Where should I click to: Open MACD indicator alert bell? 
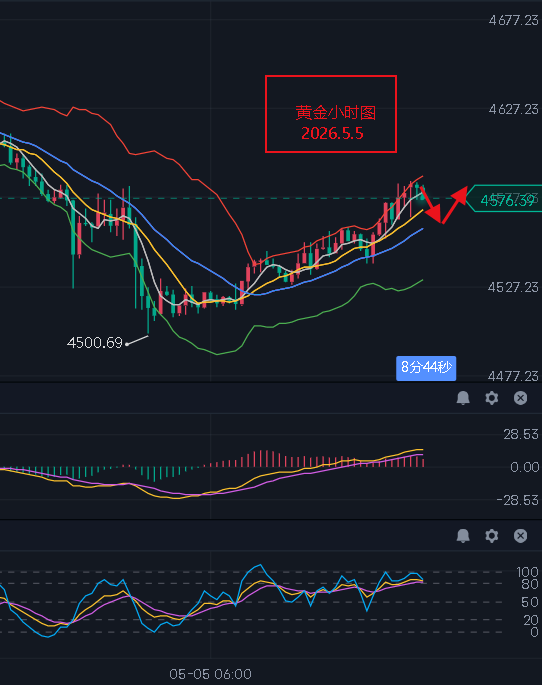pyautogui.click(x=463, y=398)
